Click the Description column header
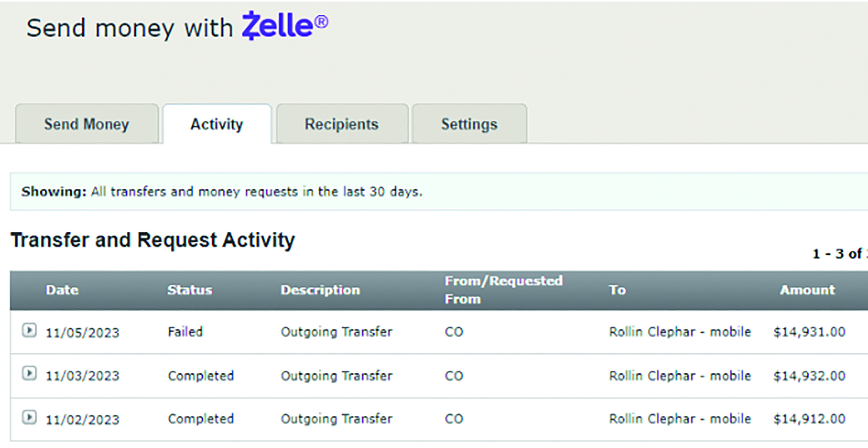 320,290
